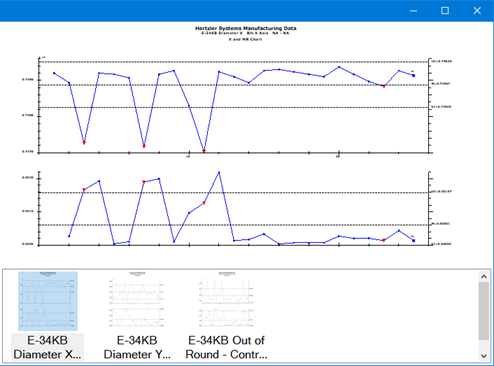Click the thumbnail list scroll down arrow

pos(484,356)
